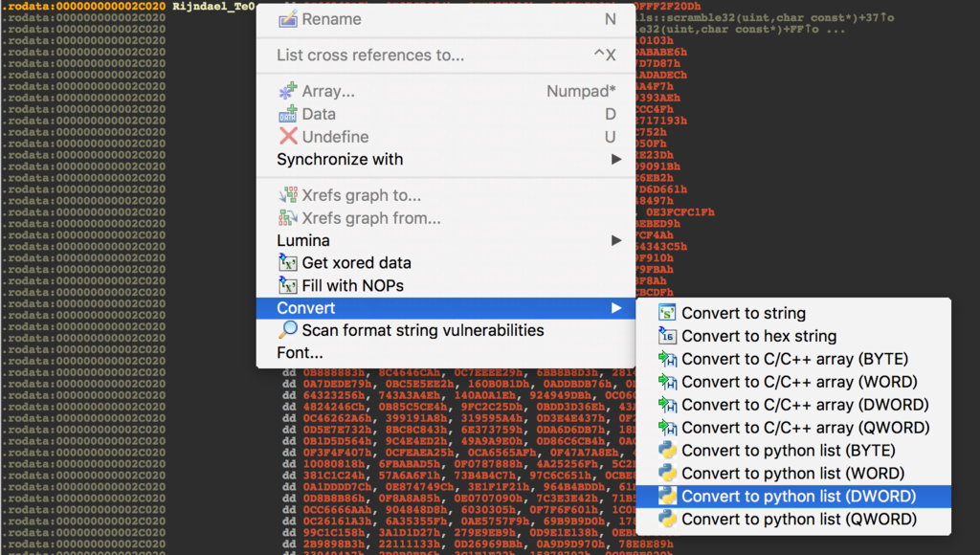Click the Xrefs graph to icon
The height and width of the screenshot is (555, 980).
coord(287,195)
